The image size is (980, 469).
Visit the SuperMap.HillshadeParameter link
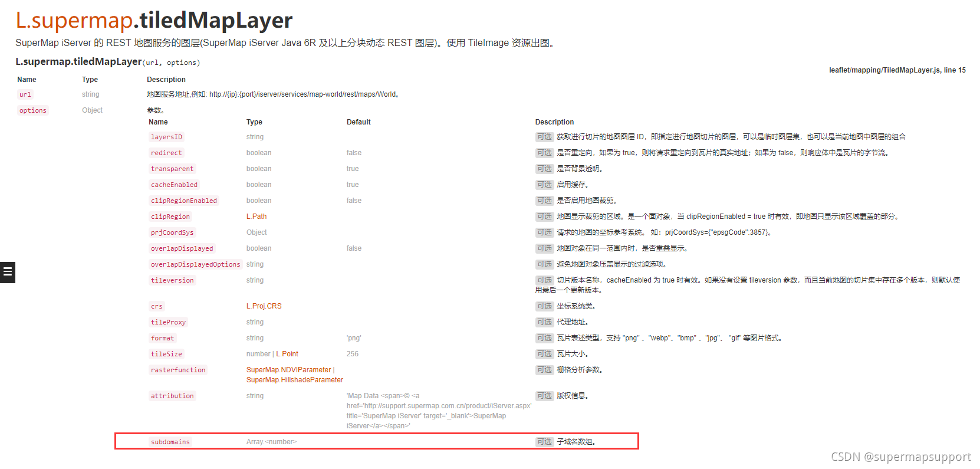pos(295,380)
